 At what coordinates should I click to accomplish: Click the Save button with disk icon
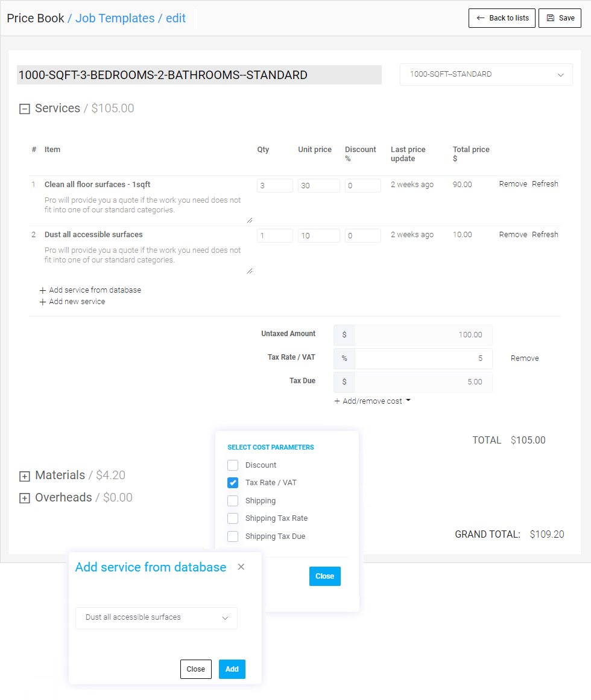point(560,18)
